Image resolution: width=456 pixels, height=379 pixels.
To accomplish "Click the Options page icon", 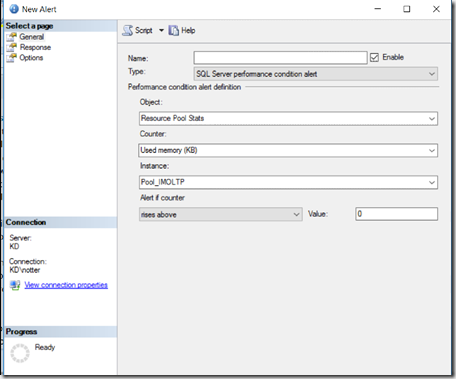I will point(11,58).
